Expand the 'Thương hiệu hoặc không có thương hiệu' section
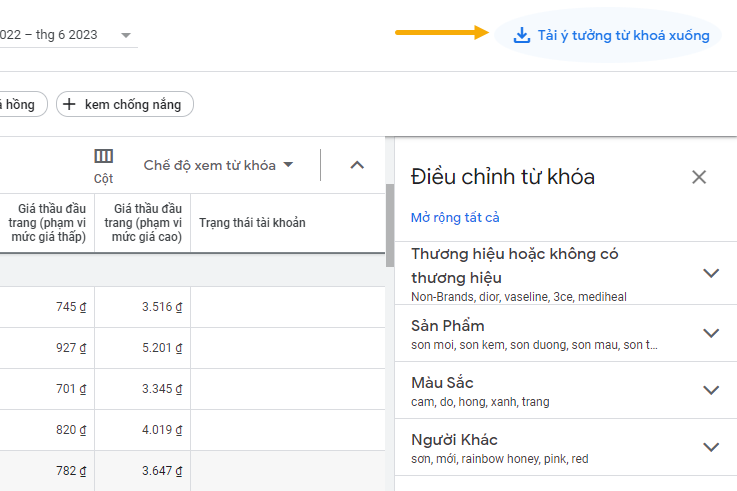The height and width of the screenshot is (491, 737). point(711,273)
